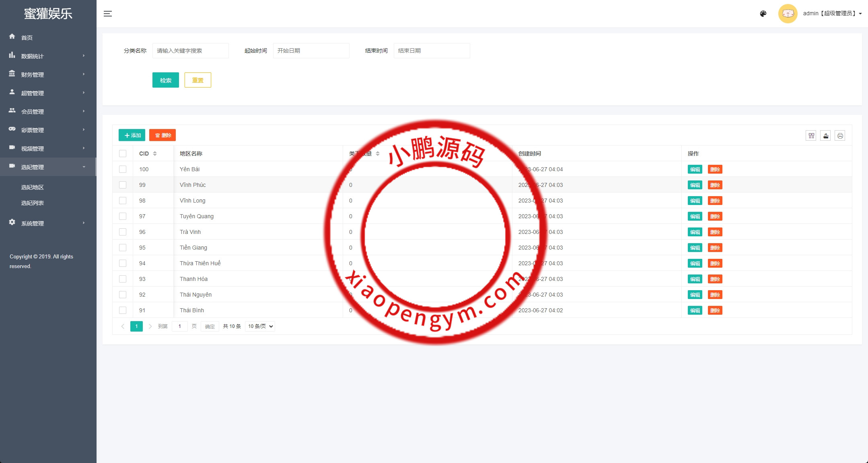The height and width of the screenshot is (463, 868).
Task: Click the green 添加 add button
Action: 132,135
